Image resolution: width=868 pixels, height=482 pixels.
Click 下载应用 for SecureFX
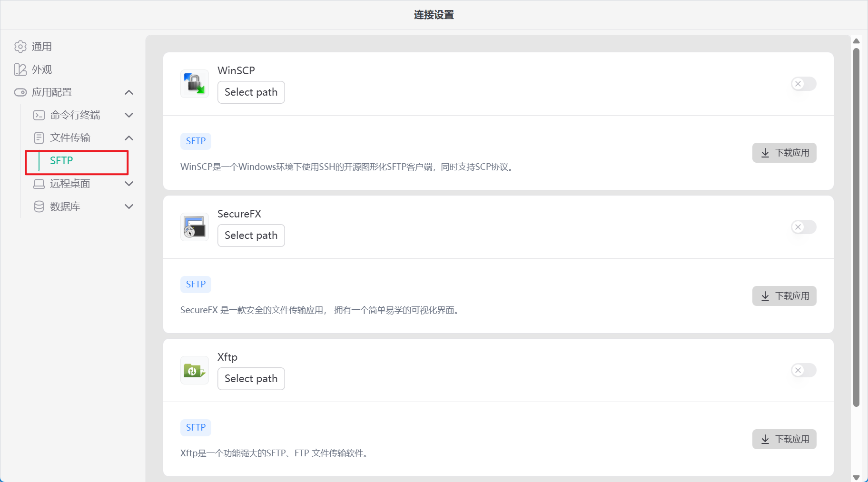[x=784, y=296]
